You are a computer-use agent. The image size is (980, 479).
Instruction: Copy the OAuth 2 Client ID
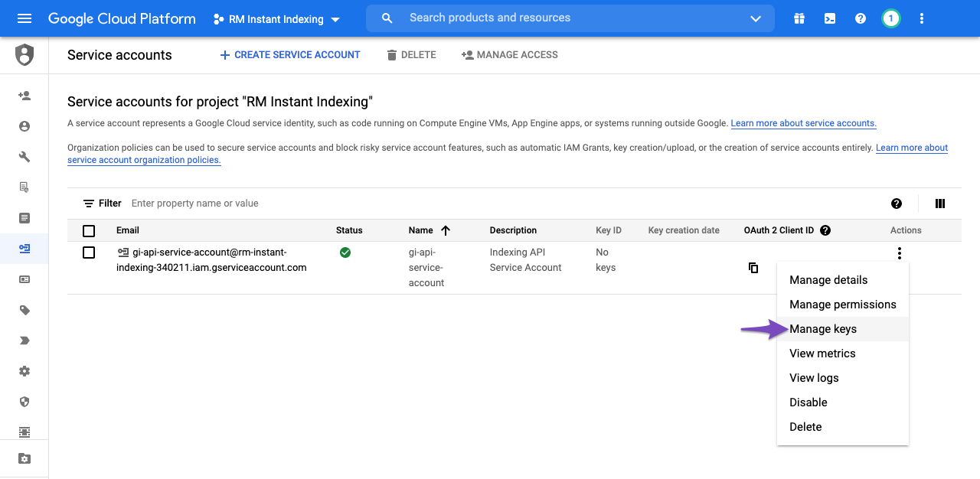tap(753, 268)
